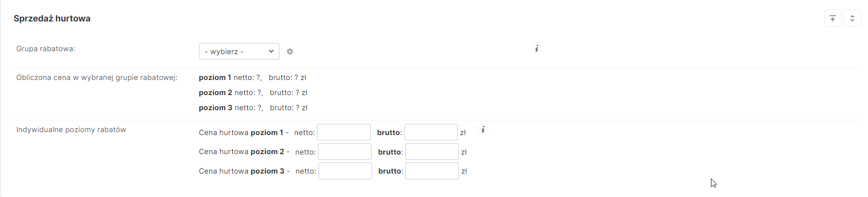Screen dimensions: 868x197
Task: Click the calculated 'poziom 2' price line
Action: point(253,93)
